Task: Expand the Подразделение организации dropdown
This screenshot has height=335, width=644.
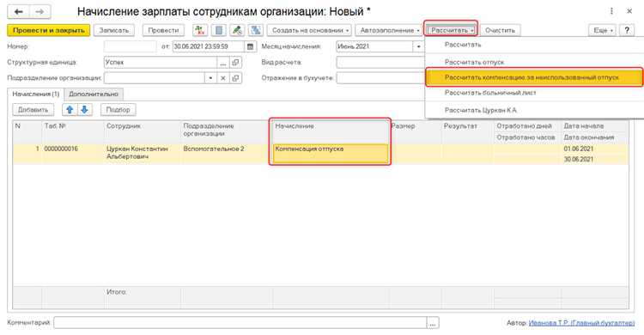Action: pos(210,78)
